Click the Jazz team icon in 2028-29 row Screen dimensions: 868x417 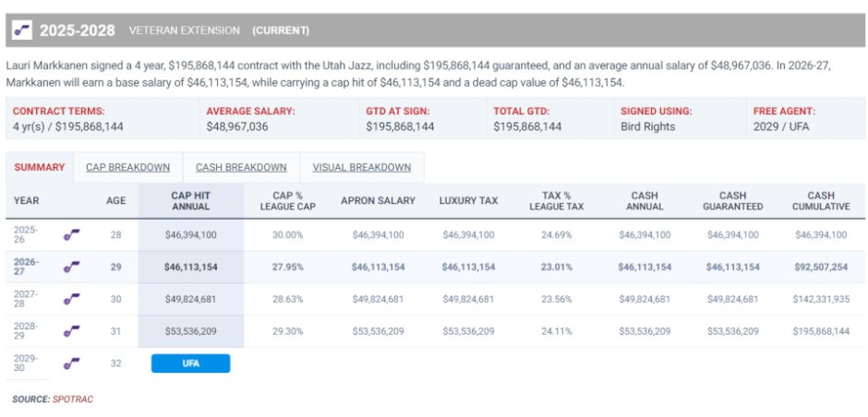(71, 331)
